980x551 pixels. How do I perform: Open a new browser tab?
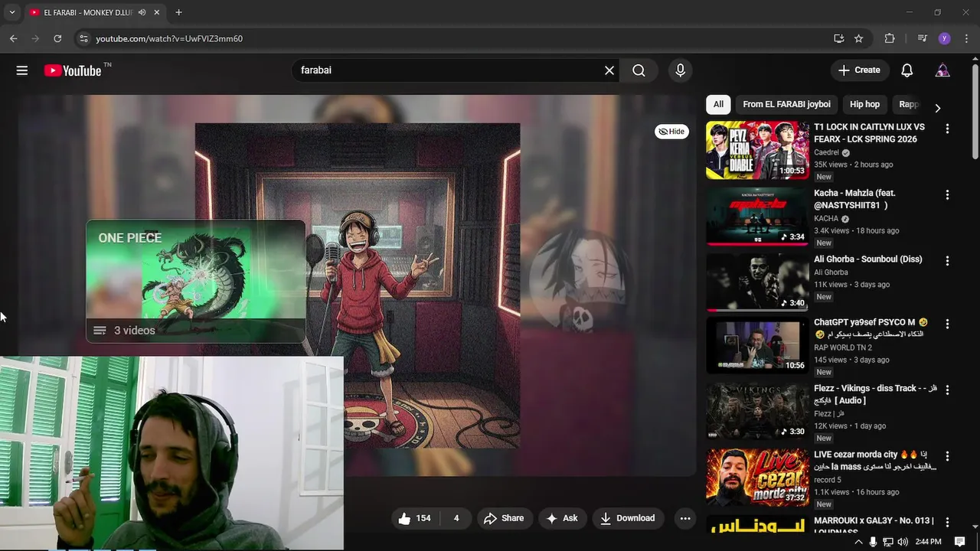(x=178, y=12)
